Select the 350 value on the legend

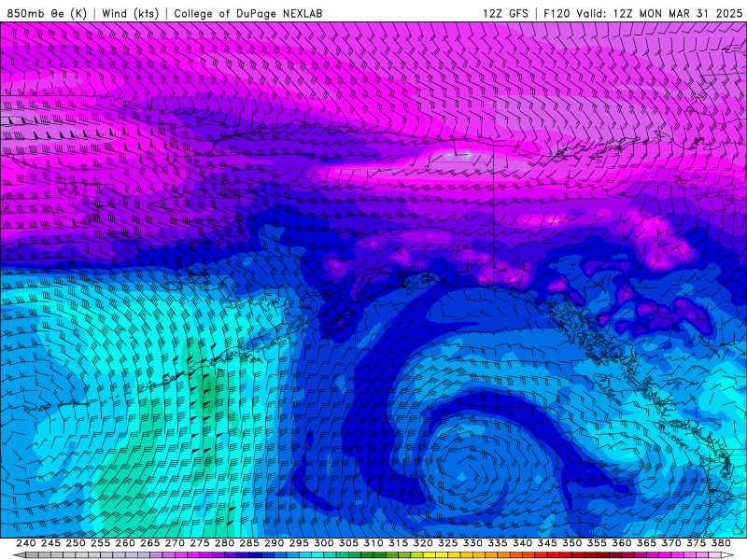tap(571, 543)
